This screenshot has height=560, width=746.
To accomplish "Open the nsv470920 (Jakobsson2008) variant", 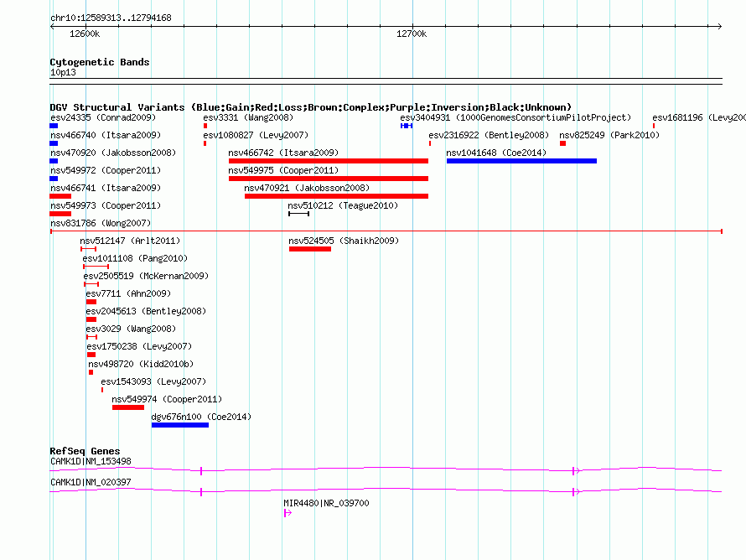I will tap(113, 153).
